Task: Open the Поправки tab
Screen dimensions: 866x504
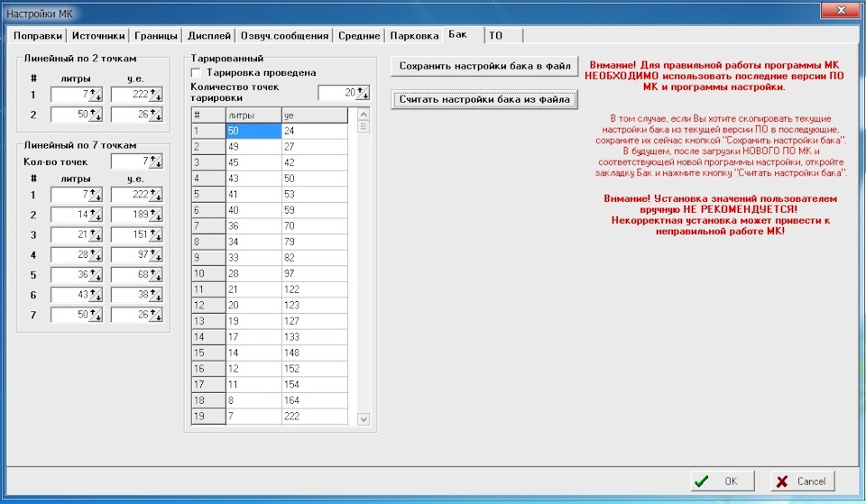Action: 38,36
